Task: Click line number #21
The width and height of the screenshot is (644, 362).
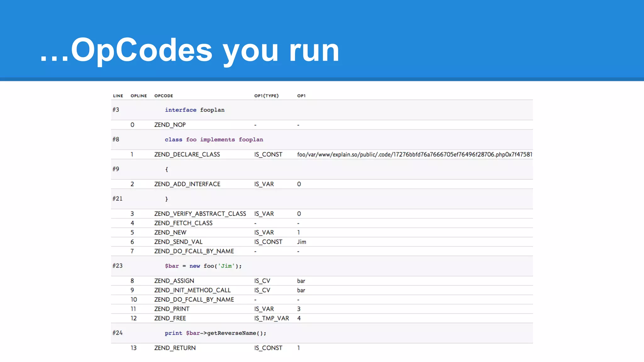Action: (118, 199)
